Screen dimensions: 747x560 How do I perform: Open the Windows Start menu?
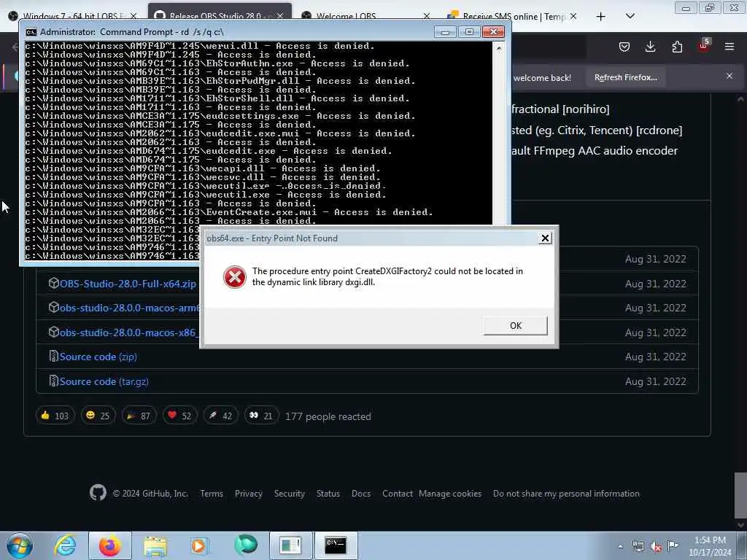[x=20, y=545]
